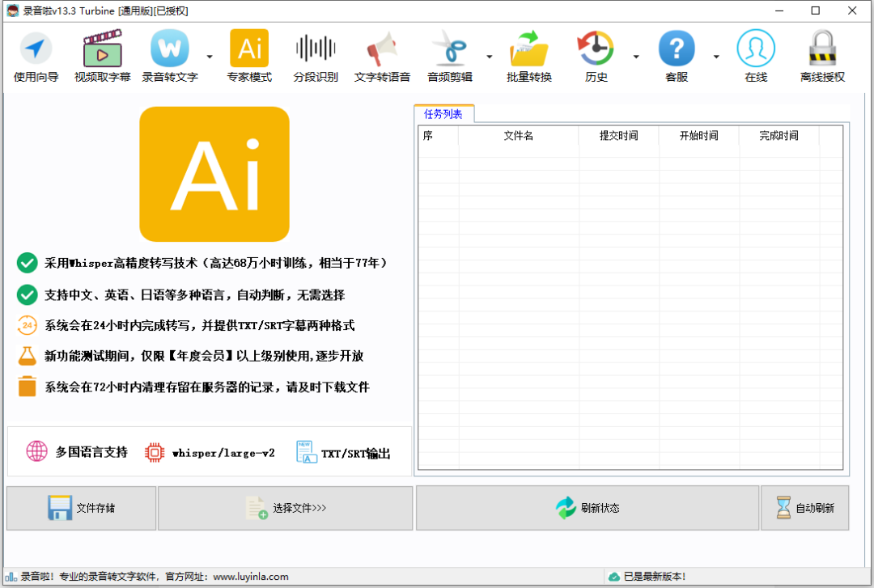Image resolution: width=874 pixels, height=588 pixels.
Task: Open 音频剪辑 audio editing scissors
Action: click(x=450, y=57)
